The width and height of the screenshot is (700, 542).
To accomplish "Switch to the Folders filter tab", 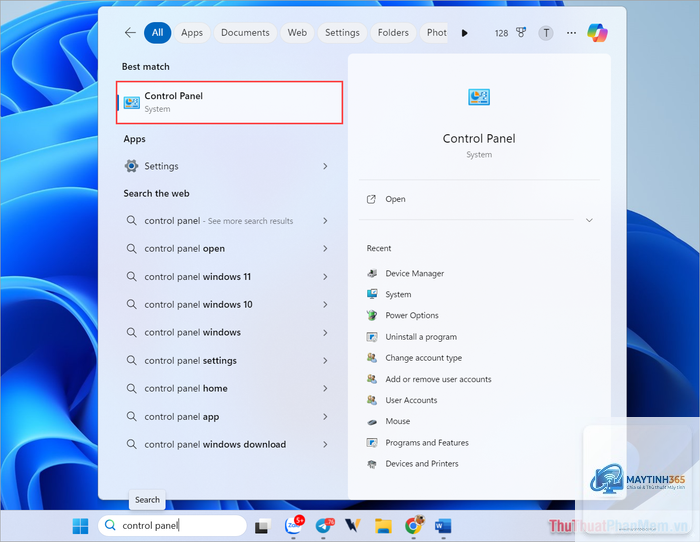I will point(393,33).
